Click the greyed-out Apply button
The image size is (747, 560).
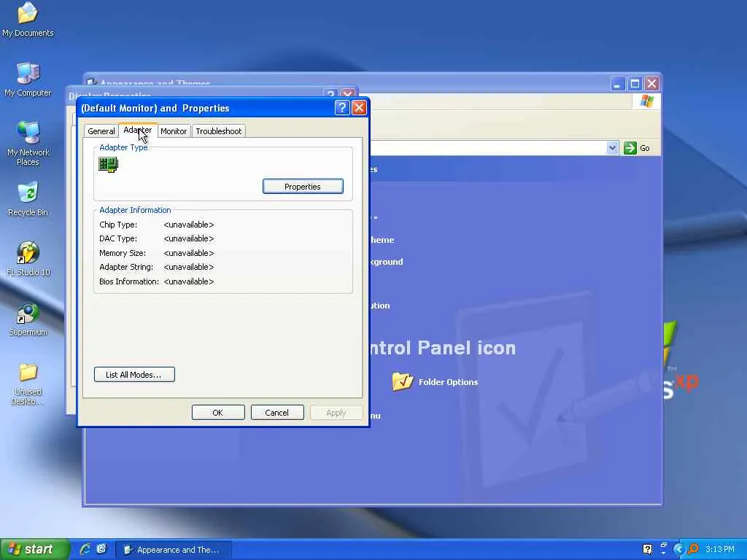coord(336,413)
